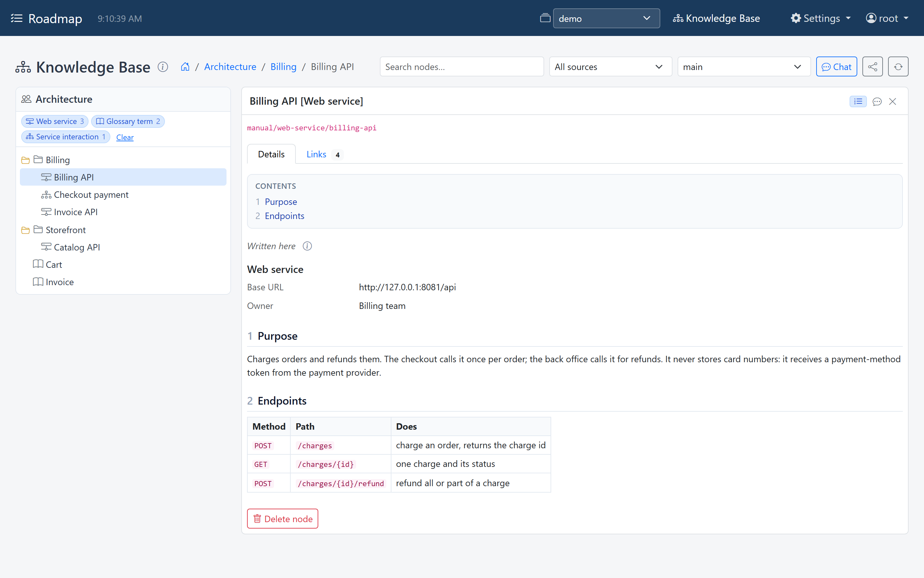Click the Billing breadcrumb link
The image size is (924, 578).
tap(283, 67)
